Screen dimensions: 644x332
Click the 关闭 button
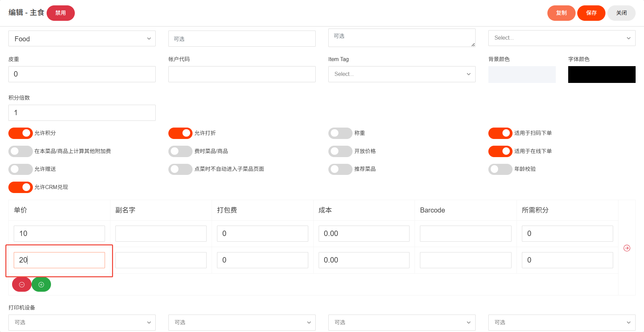tap(621, 13)
